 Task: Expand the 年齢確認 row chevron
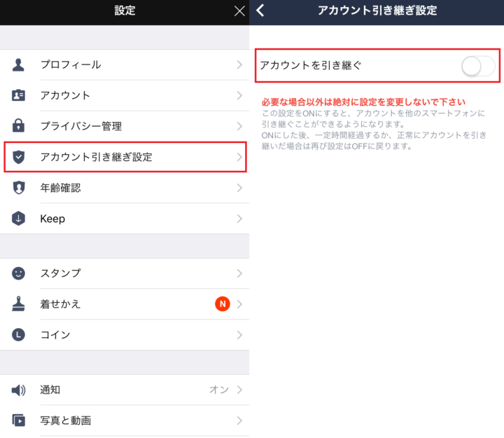point(239,188)
